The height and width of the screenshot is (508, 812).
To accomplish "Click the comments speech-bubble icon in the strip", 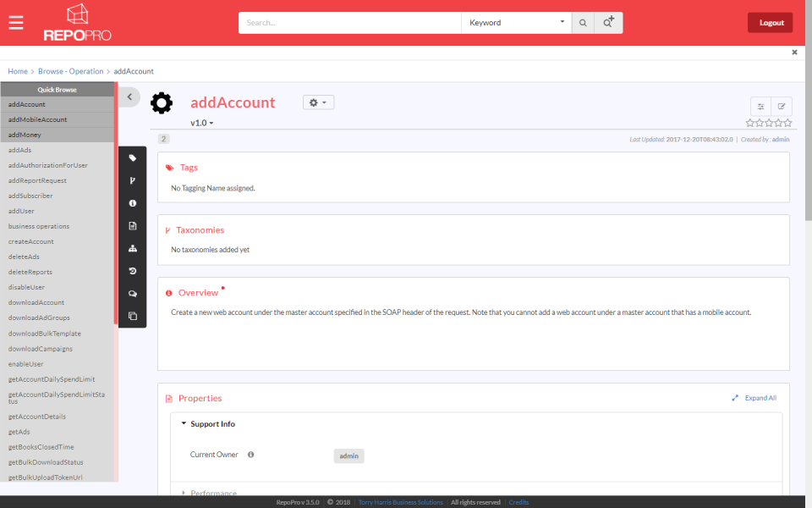I will [x=133, y=293].
